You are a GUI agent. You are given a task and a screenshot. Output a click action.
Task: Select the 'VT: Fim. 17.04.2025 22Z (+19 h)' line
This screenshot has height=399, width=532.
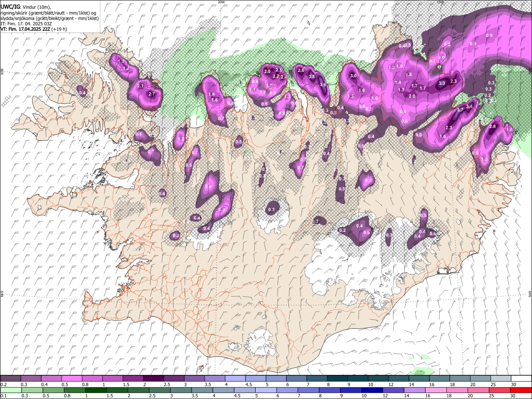coord(34,29)
